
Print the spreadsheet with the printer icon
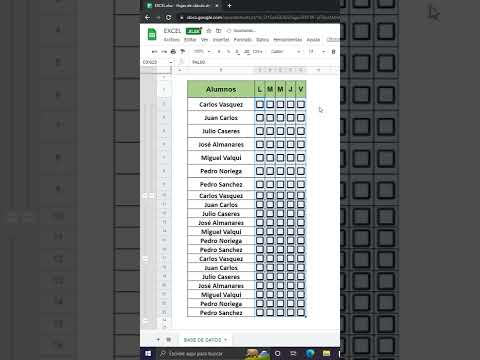click(x=173, y=52)
